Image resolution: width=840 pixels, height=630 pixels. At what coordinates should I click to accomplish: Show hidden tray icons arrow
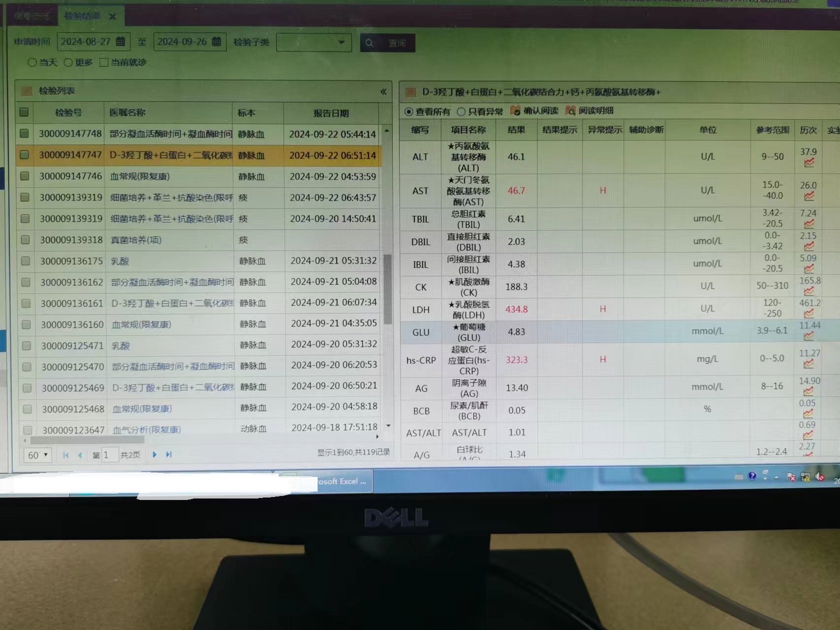[x=776, y=477]
